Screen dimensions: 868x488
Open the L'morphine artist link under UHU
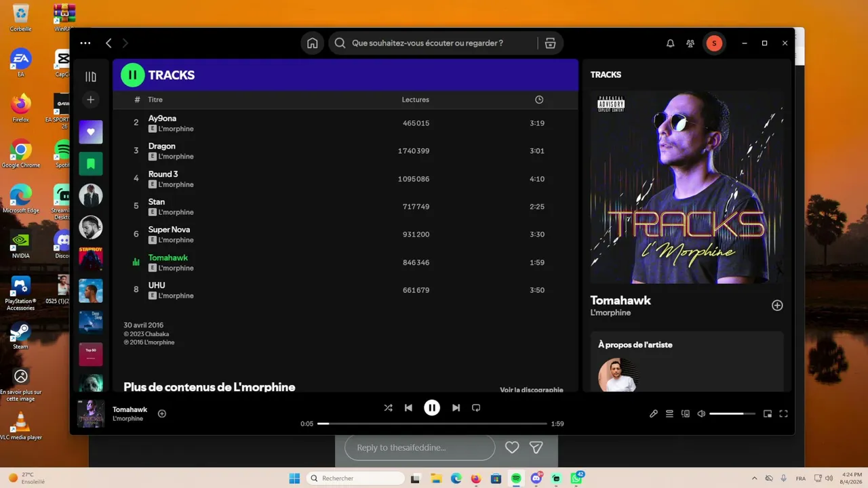[x=176, y=296]
